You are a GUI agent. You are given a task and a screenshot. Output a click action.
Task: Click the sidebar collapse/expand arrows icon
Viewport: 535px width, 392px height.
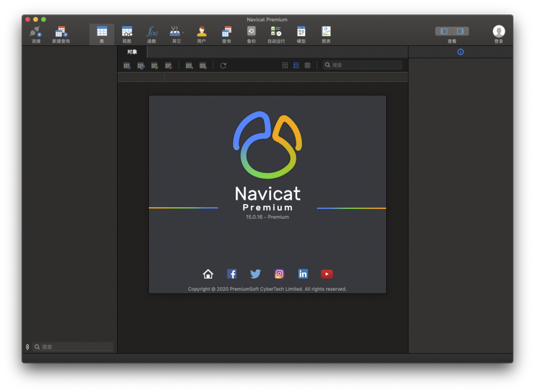(28, 347)
